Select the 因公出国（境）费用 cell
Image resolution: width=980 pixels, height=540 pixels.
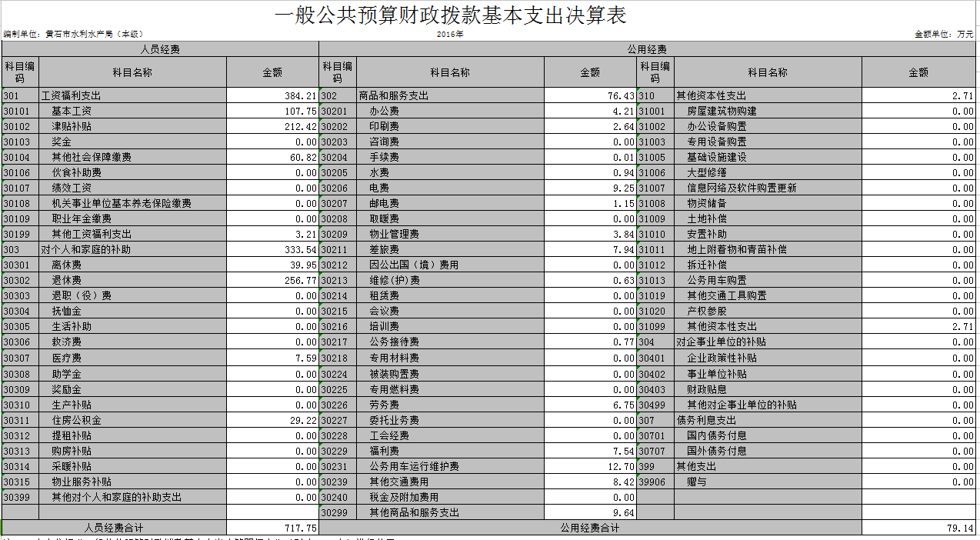tap(451, 265)
